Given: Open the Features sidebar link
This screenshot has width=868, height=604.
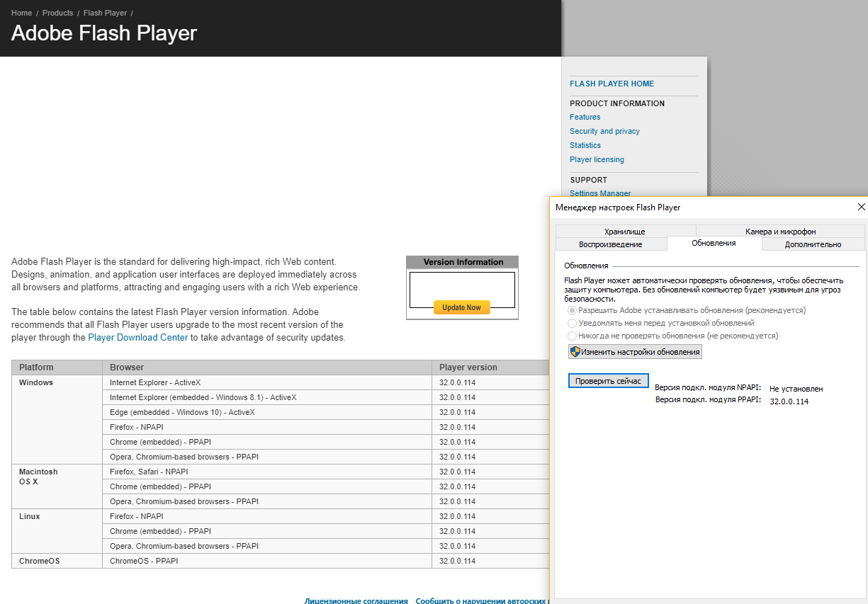Looking at the screenshot, I should [585, 117].
